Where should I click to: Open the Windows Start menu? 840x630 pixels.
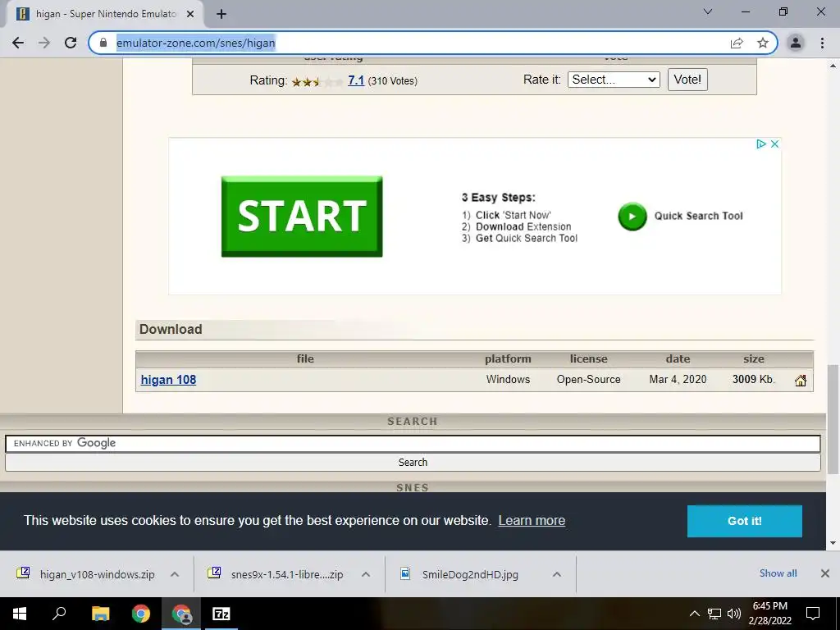[20, 614]
